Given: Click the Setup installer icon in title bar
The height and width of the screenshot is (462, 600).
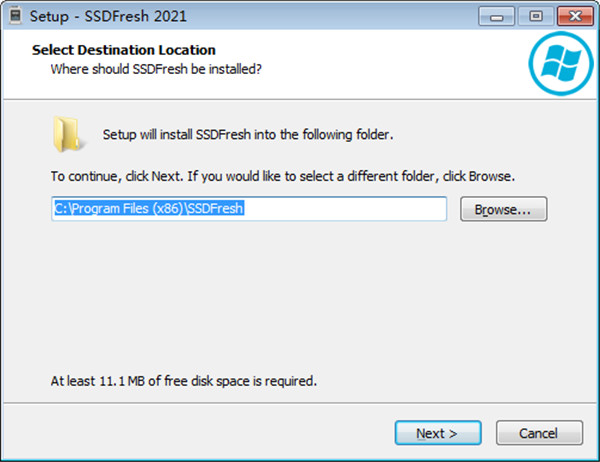Looking at the screenshot, I should click(x=16, y=17).
